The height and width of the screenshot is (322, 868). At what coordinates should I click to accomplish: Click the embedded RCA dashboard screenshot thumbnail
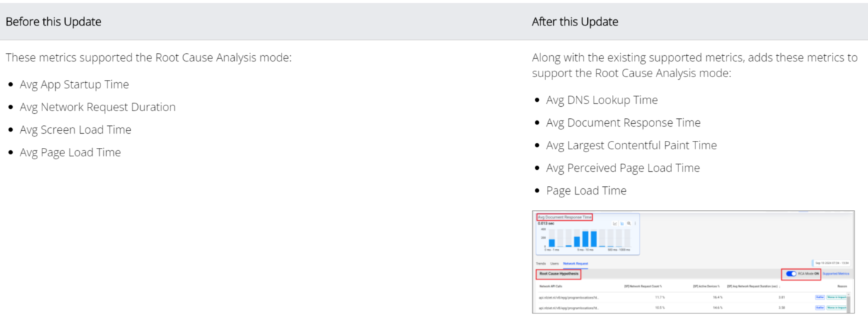point(693,261)
